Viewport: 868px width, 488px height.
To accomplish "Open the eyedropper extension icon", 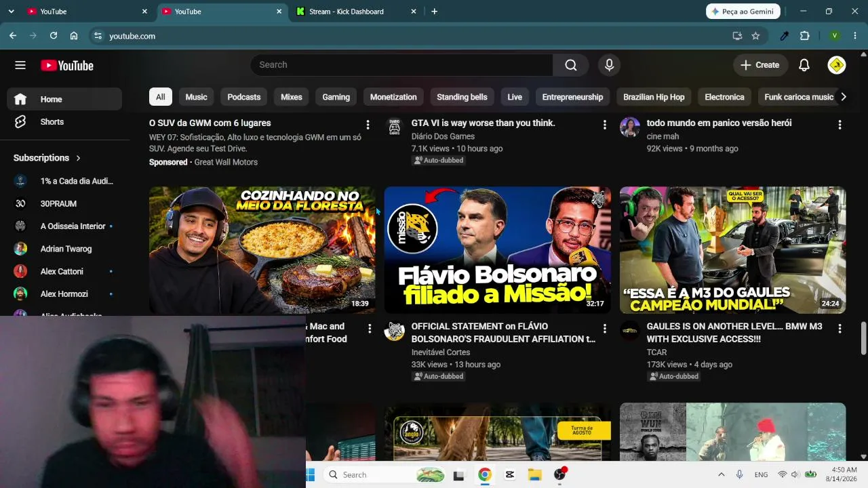I will pyautogui.click(x=785, y=36).
